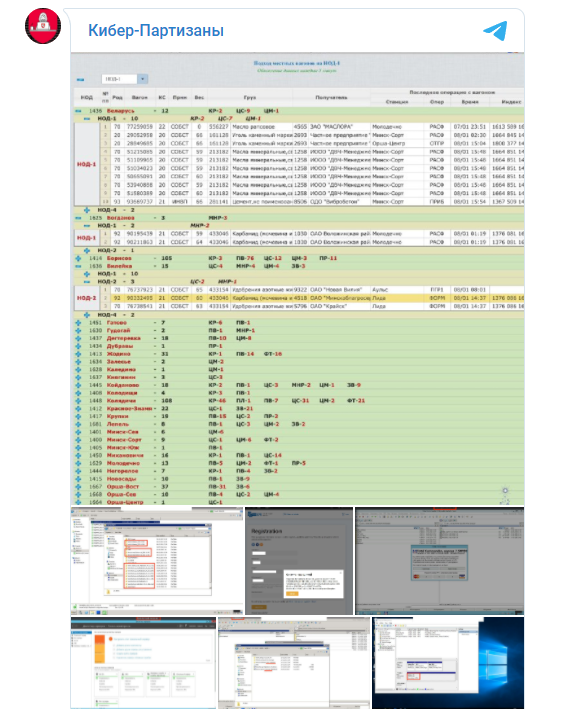
Task: Click plus icon beside 1450 Михановичи
Action: click(x=78, y=455)
